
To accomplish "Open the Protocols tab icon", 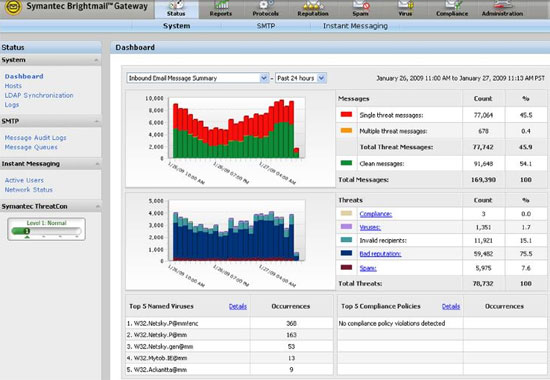I will pos(266,5).
